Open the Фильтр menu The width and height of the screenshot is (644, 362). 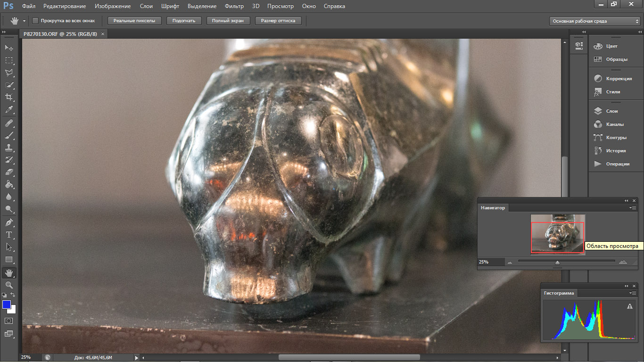(234, 6)
